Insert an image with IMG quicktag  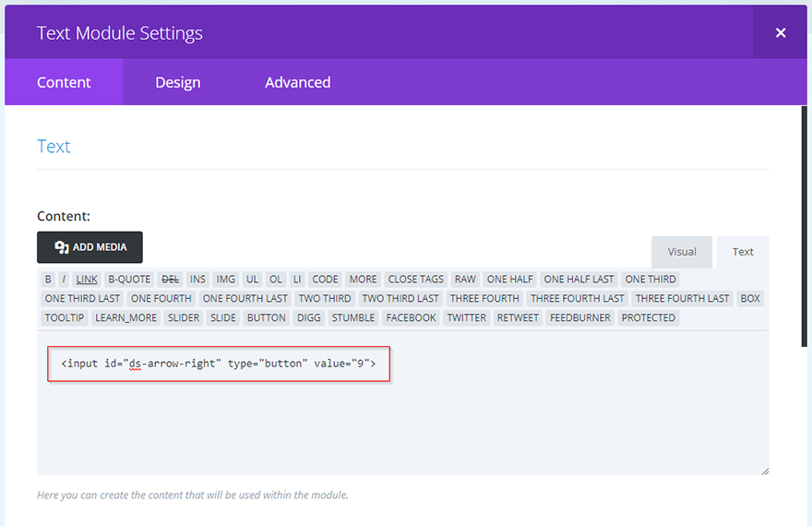coord(226,279)
